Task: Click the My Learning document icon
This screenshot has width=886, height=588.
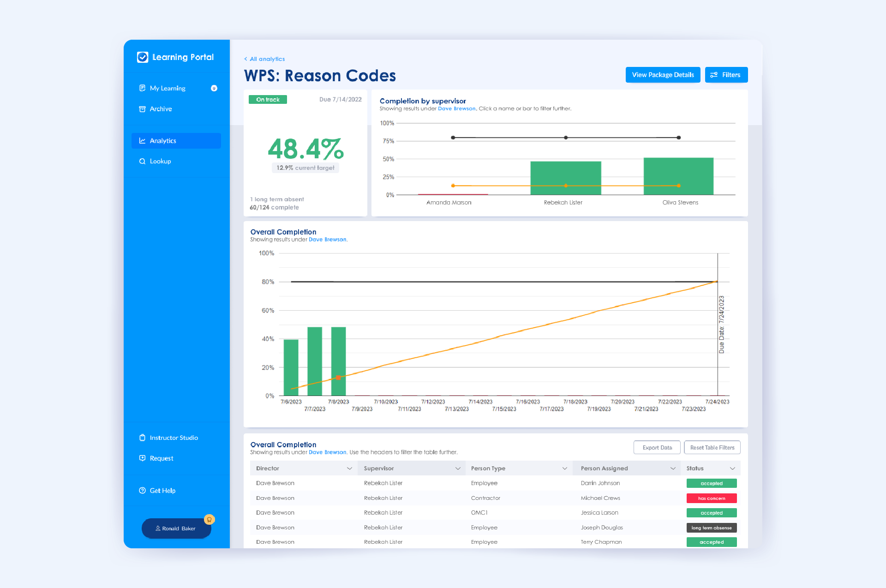Action: point(142,88)
